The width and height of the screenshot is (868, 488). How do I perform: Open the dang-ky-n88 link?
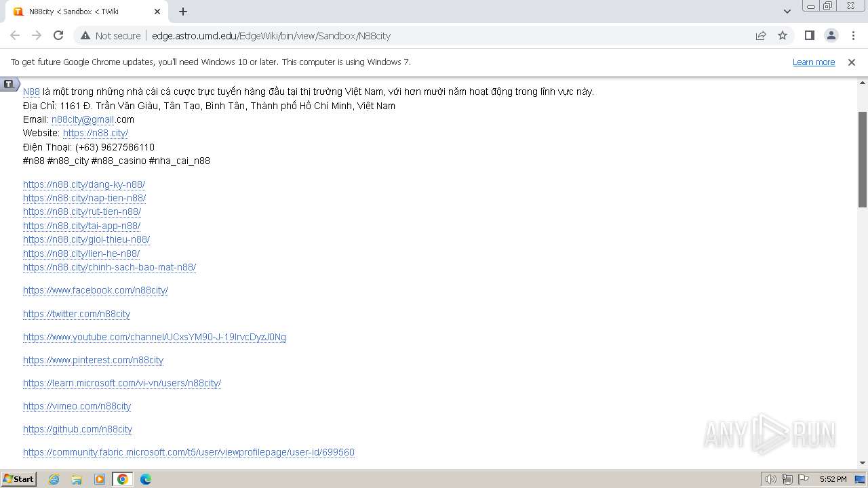click(84, 184)
